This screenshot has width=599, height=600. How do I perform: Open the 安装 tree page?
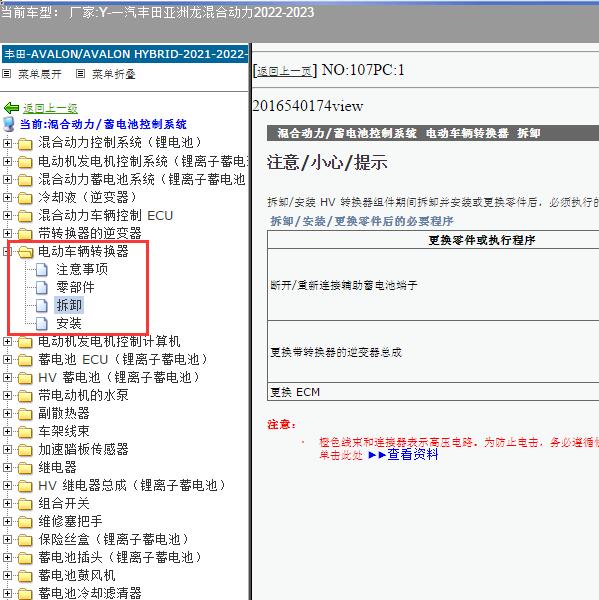(x=69, y=323)
